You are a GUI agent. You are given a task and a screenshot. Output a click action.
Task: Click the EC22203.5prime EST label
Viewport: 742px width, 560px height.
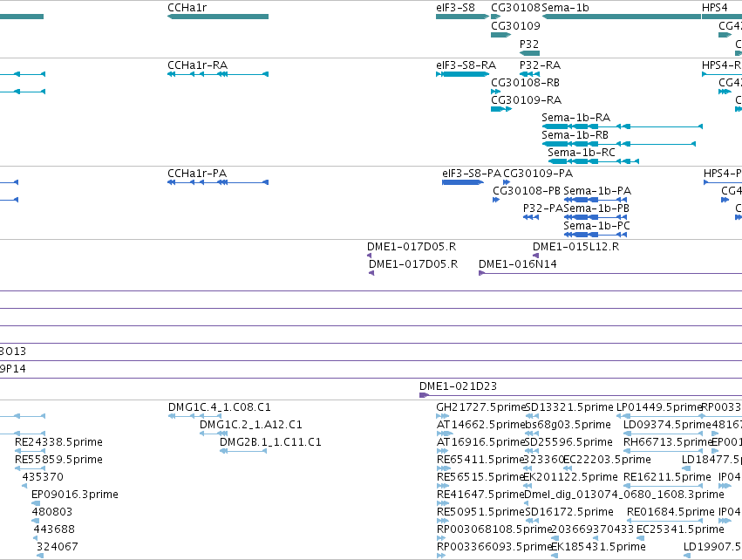click(x=607, y=460)
